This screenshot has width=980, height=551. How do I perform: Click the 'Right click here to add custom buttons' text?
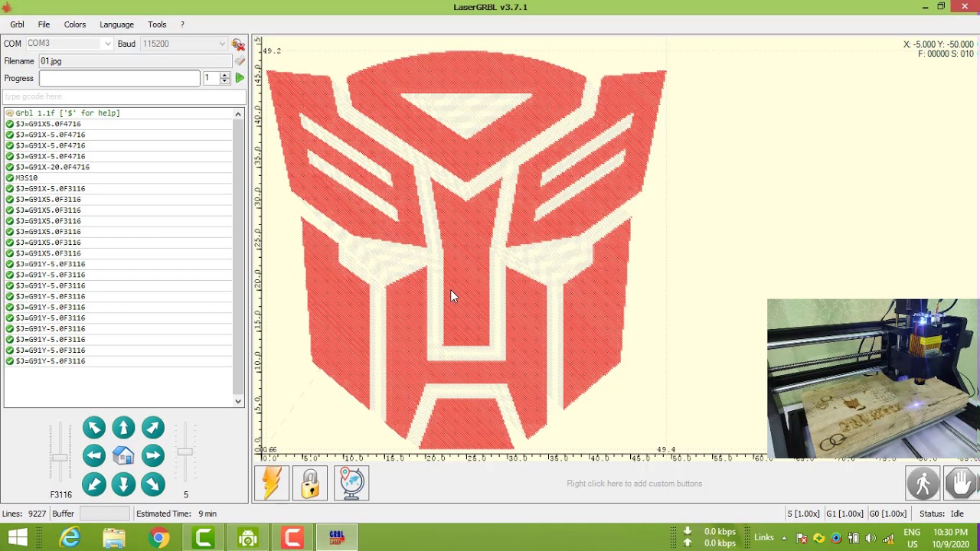[x=634, y=484]
